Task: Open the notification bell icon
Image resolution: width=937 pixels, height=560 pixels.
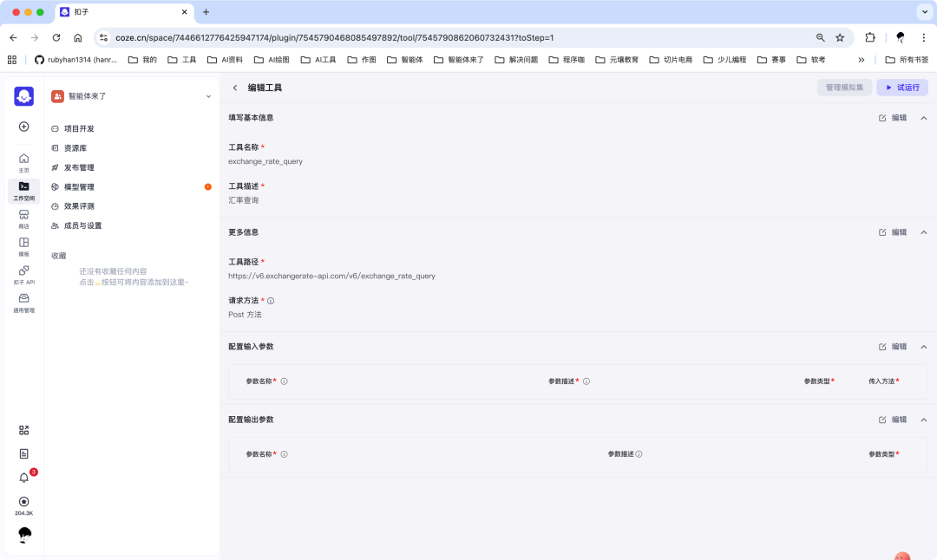Action: tap(24, 478)
